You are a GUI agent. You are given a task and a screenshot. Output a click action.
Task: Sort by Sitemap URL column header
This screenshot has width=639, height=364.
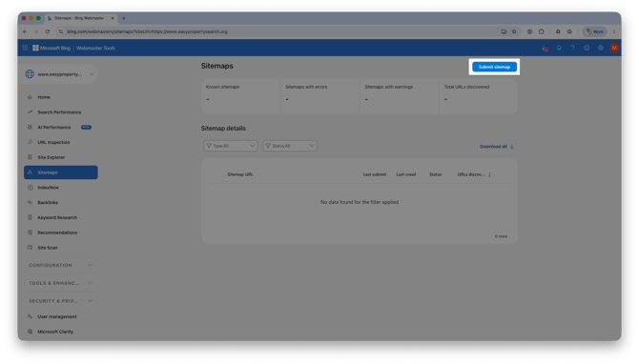240,174
